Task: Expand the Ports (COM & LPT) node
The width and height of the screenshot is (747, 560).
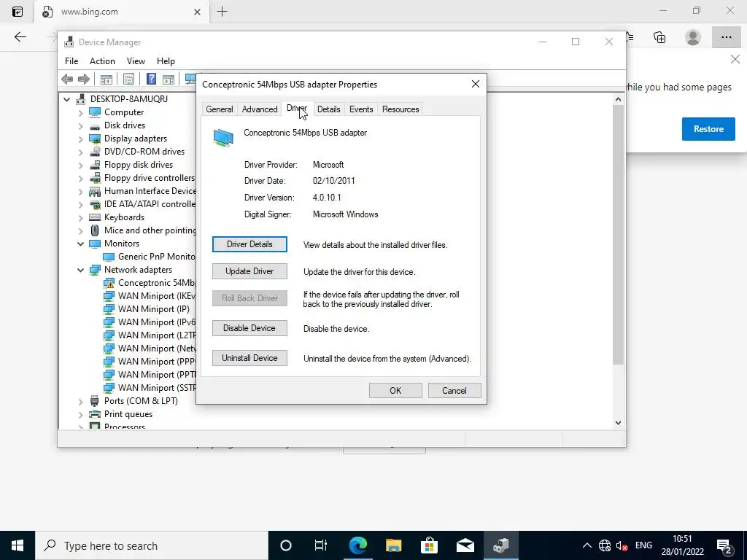Action: [80, 402]
